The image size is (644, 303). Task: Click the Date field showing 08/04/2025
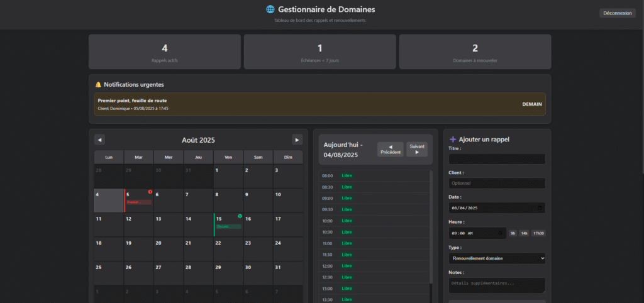(x=497, y=207)
